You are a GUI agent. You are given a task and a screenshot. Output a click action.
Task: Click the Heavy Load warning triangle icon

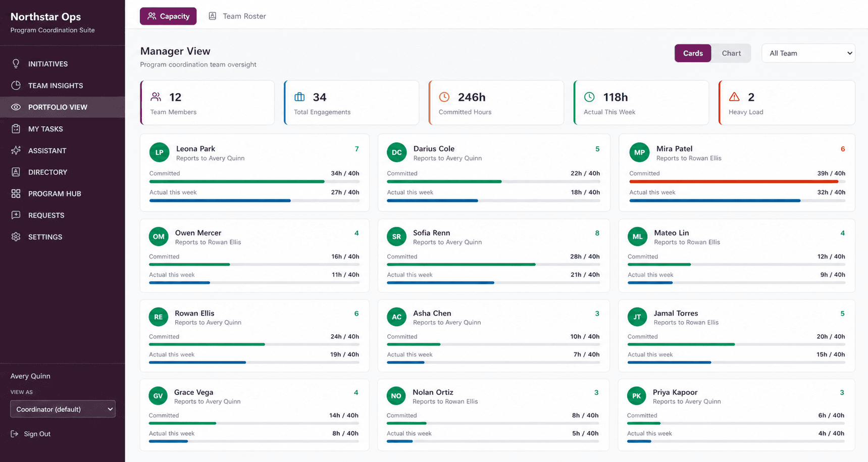[x=734, y=96]
